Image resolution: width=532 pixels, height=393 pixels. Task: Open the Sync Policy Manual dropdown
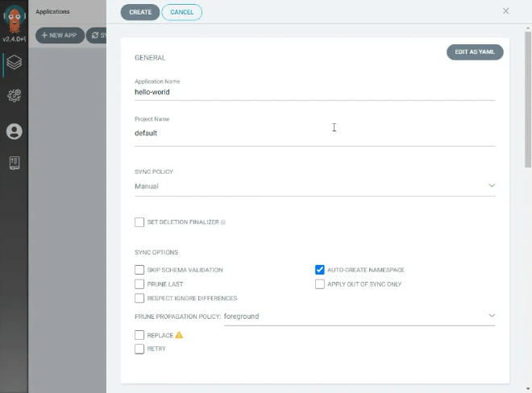pyautogui.click(x=315, y=186)
